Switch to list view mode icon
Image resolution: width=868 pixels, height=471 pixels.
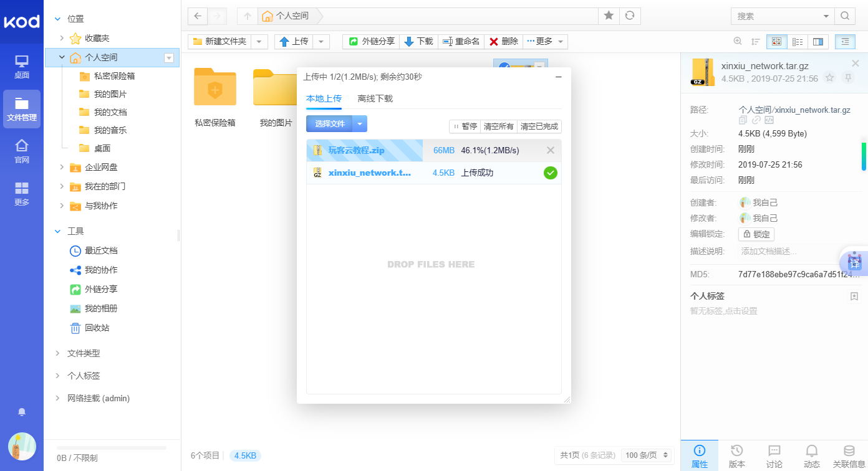[x=797, y=42]
